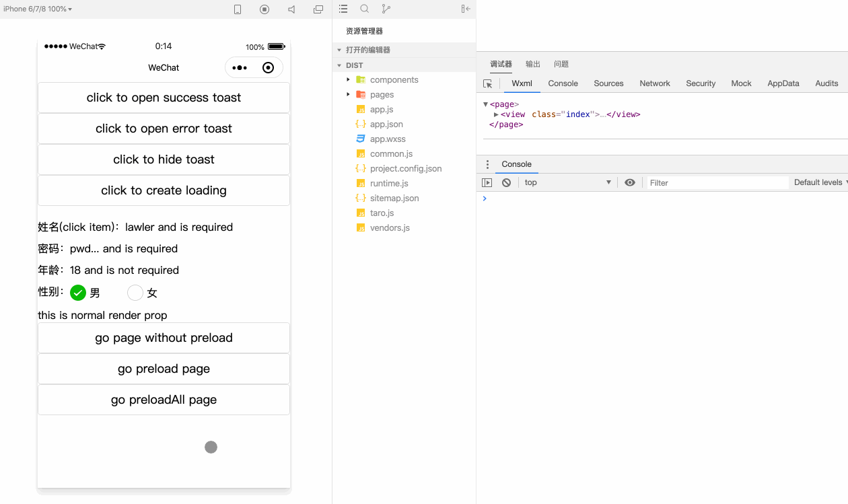Activate the element inspector arrow in debugger
Screen dimensions: 848x504
pyautogui.click(x=488, y=83)
